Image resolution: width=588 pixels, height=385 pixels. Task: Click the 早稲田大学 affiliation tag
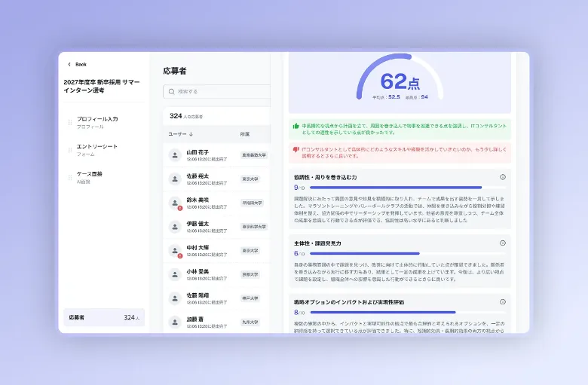252,203
